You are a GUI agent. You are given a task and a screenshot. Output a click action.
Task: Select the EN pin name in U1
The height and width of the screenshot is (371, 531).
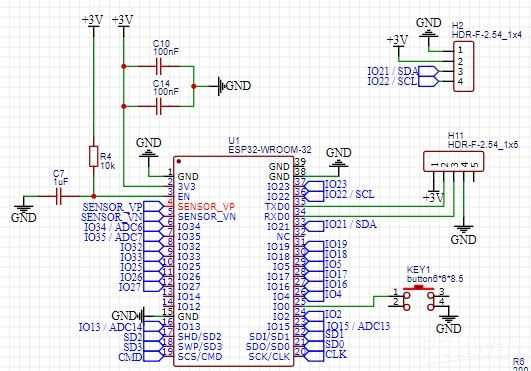tap(184, 196)
